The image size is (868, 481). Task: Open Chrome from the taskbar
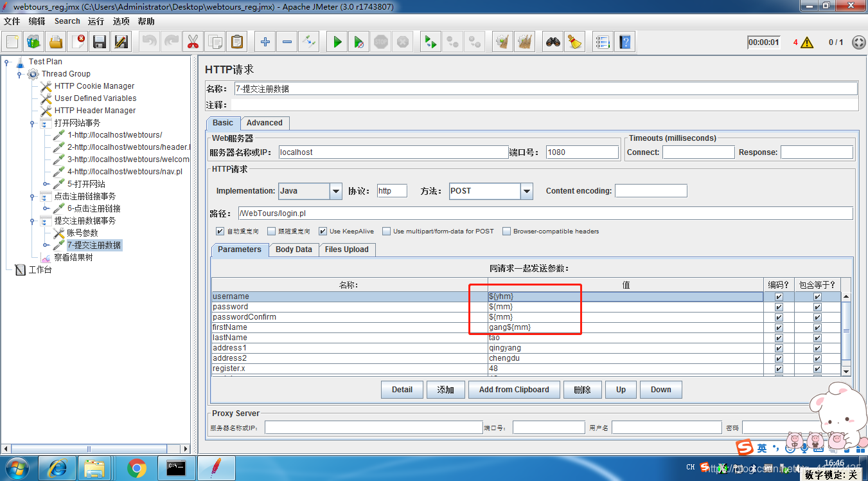[136, 467]
